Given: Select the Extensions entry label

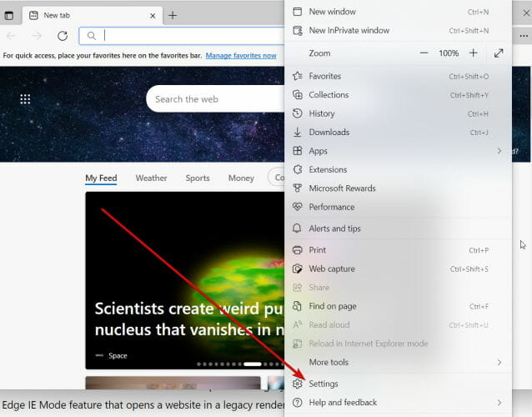Looking at the screenshot, I should click(x=328, y=169).
